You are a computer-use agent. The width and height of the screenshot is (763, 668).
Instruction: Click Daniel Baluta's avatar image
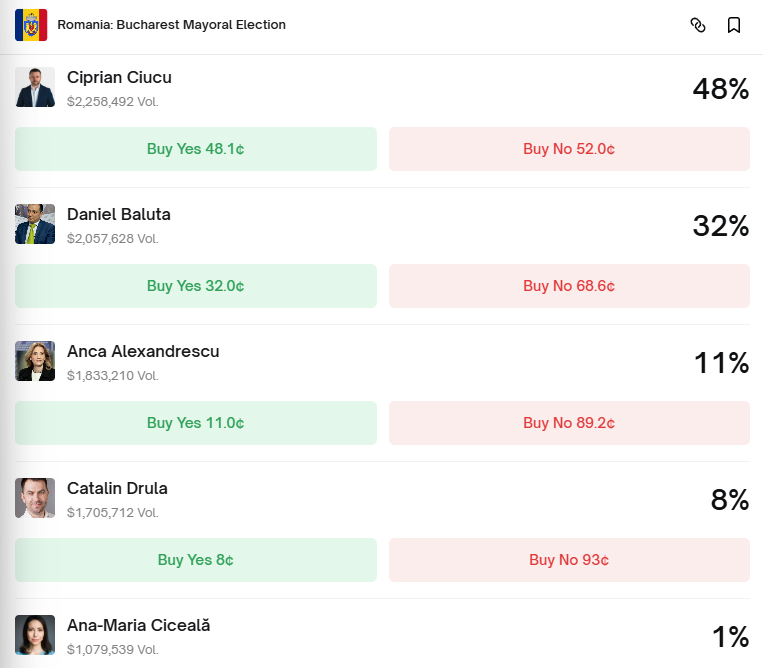pyautogui.click(x=35, y=224)
